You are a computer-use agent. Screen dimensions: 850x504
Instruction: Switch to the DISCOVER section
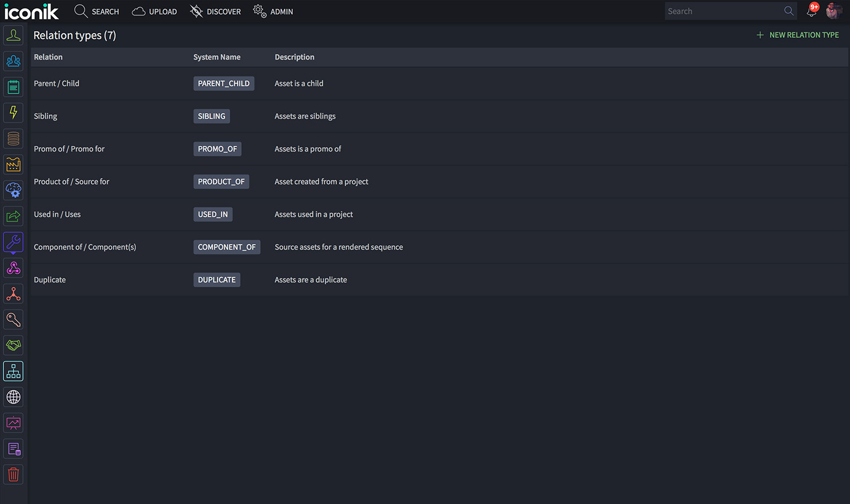215,11
